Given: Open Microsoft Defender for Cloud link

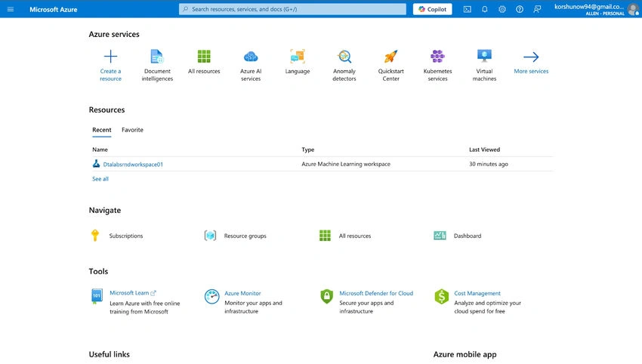Looking at the screenshot, I should (x=376, y=293).
